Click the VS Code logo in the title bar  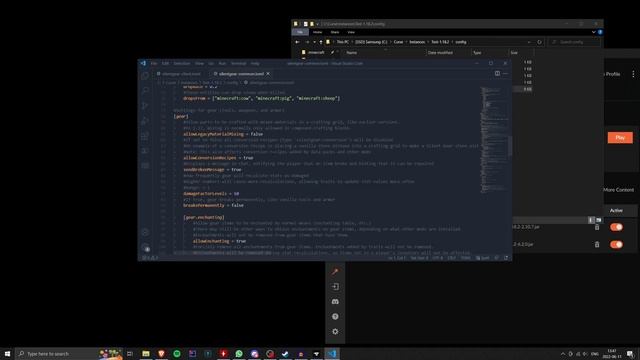point(143,63)
